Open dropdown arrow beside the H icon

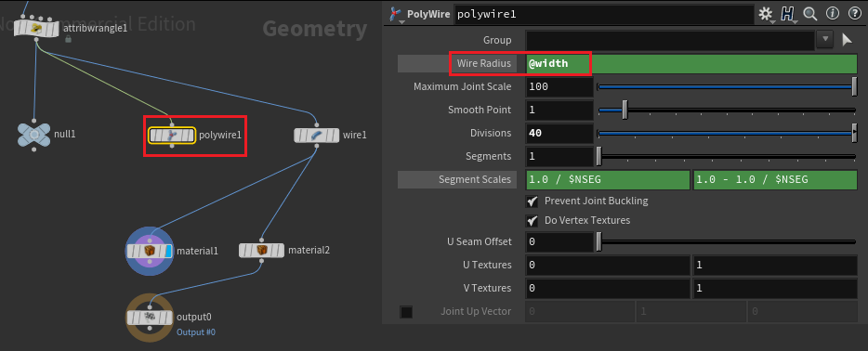pyautogui.click(x=796, y=22)
